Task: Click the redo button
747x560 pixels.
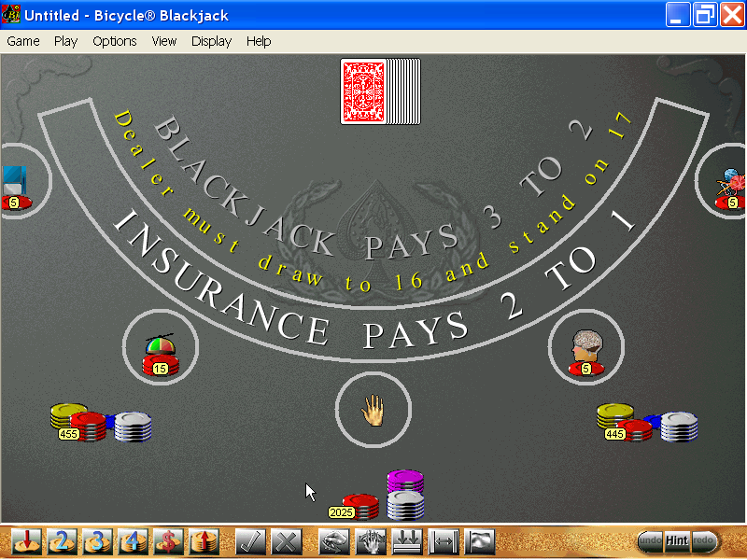Action: (x=704, y=541)
